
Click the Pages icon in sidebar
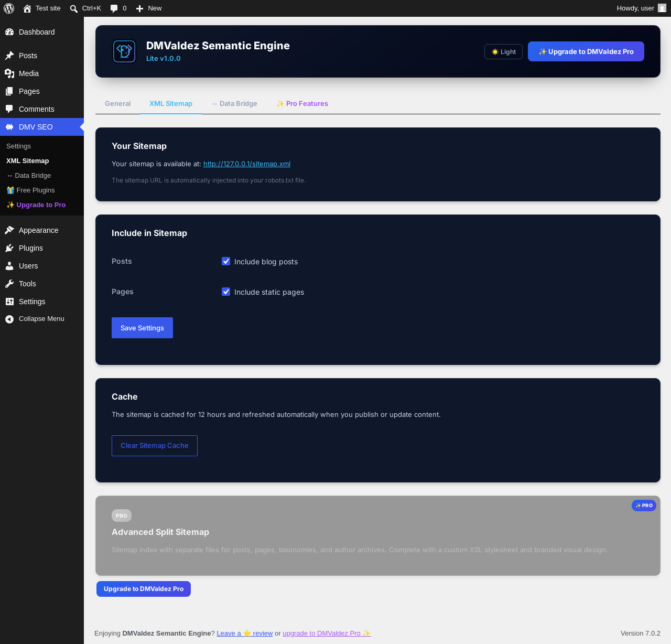[x=9, y=91]
